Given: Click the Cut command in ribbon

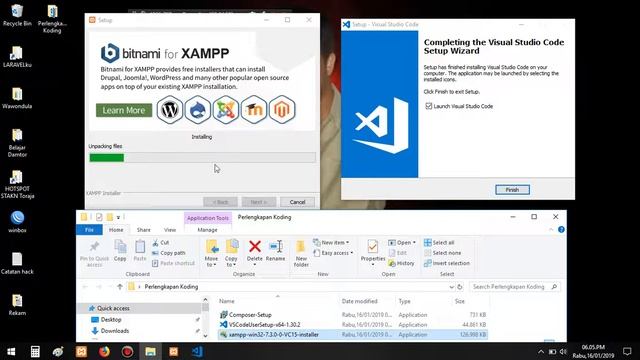Looking at the screenshot, I should pyautogui.click(x=160, y=242).
